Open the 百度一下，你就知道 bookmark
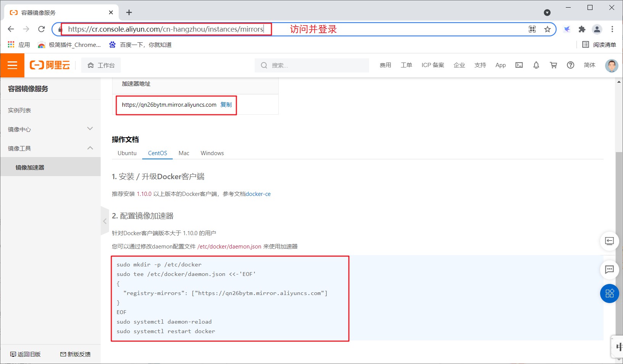 (140, 45)
